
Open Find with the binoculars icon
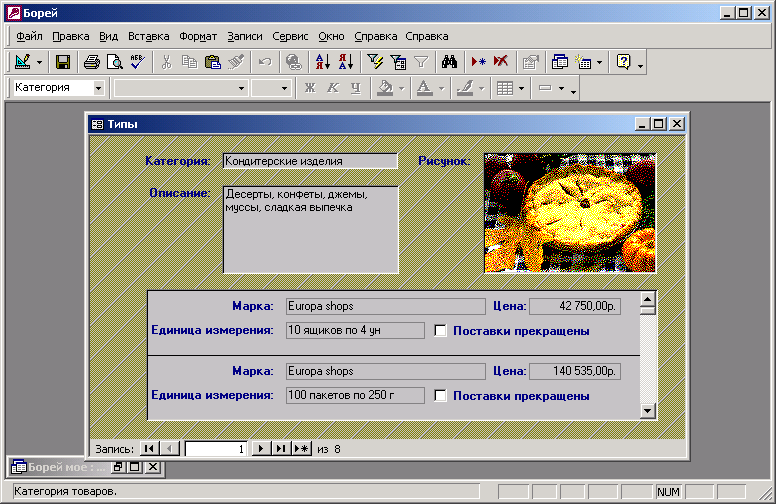(449, 62)
